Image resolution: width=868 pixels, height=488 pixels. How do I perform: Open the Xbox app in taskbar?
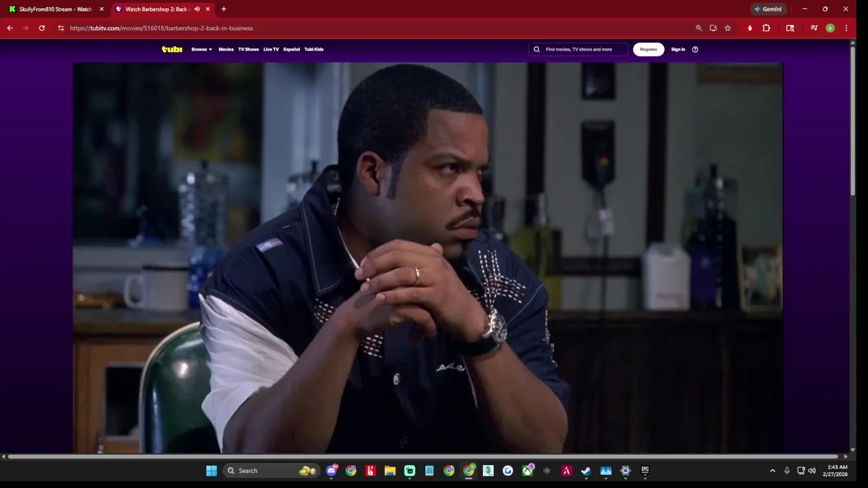[528, 470]
